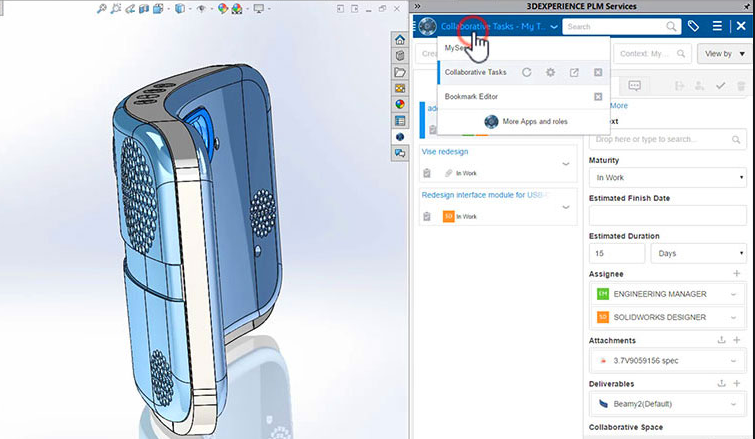755x439 pixels.
Task: Collapse the Collaborative Tasks app title dropdown
Action: pos(554,27)
